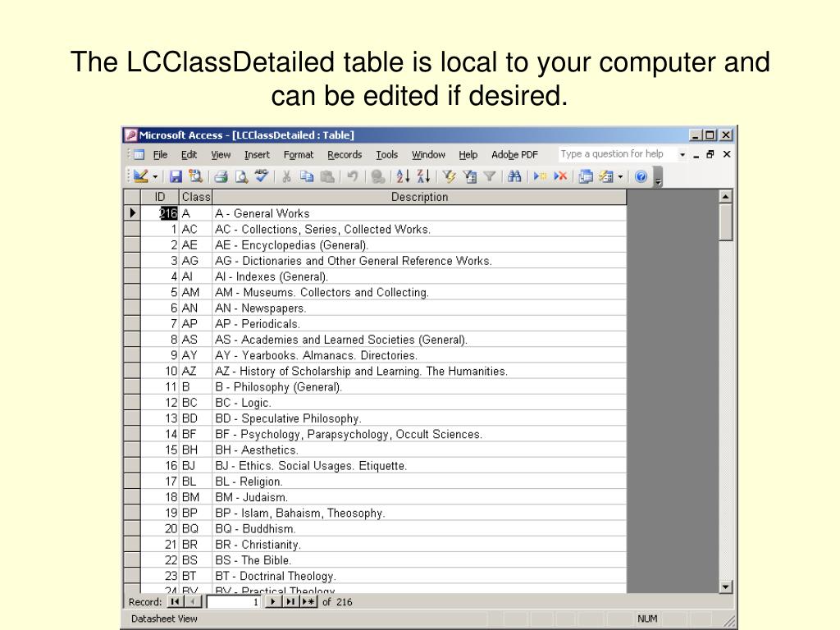
Task: Click the Apply Filter funnel icon
Action: point(490,176)
